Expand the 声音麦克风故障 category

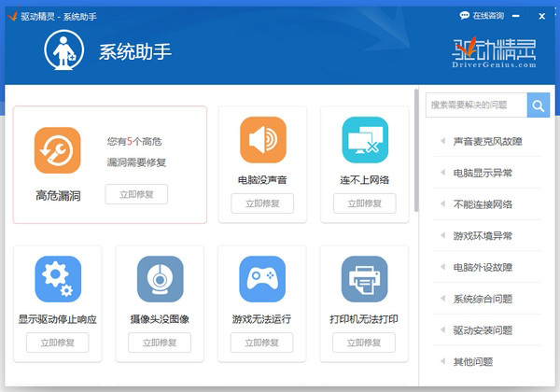[x=487, y=142]
